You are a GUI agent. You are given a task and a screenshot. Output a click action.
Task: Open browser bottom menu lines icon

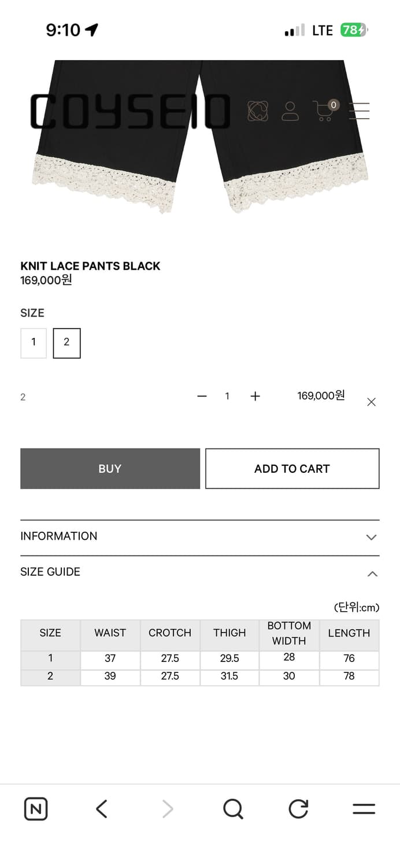pos(364,808)
